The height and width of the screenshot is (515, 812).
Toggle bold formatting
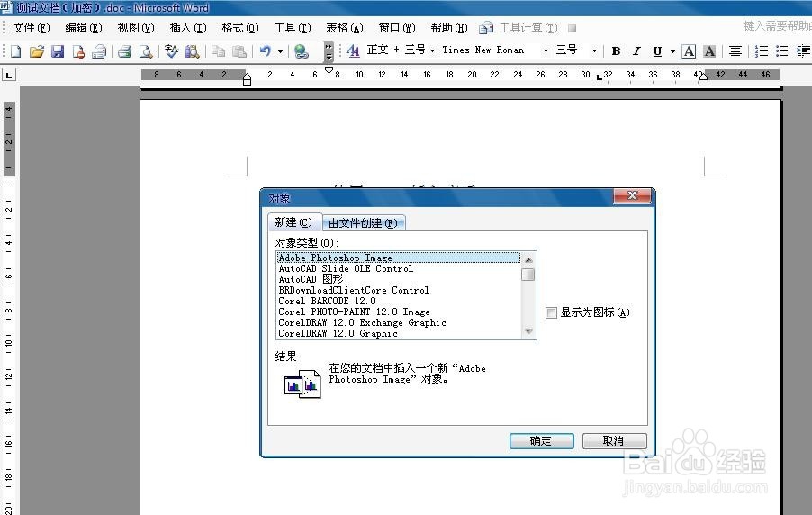coord(616,50)
